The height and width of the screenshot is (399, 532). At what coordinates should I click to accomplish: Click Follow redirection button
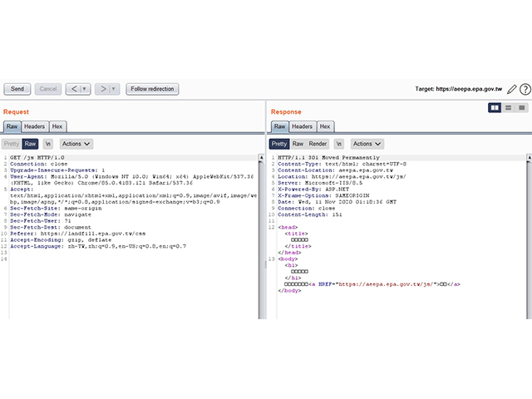click(152, 89)
